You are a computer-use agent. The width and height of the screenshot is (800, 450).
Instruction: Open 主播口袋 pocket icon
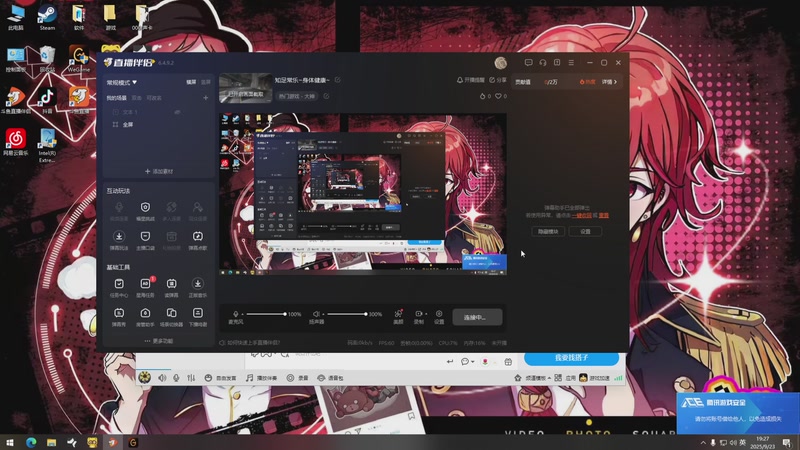(x=145, y=240)
